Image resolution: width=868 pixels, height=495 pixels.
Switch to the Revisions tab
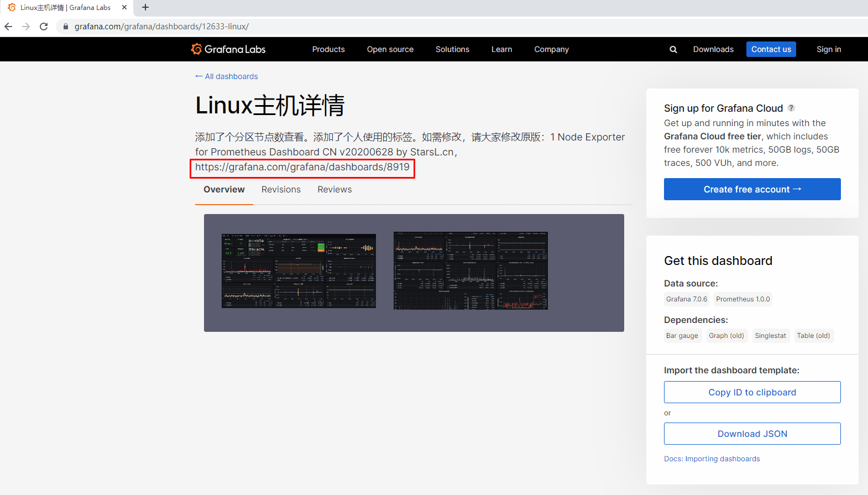(x=281, y=189)
